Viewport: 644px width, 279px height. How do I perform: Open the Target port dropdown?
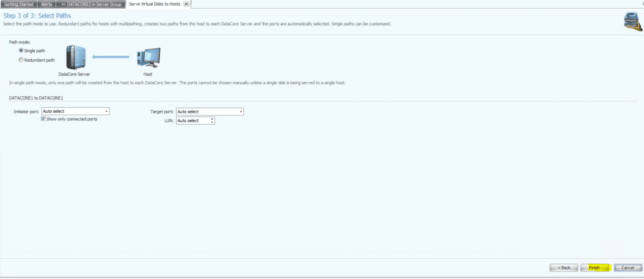(240, 111)
